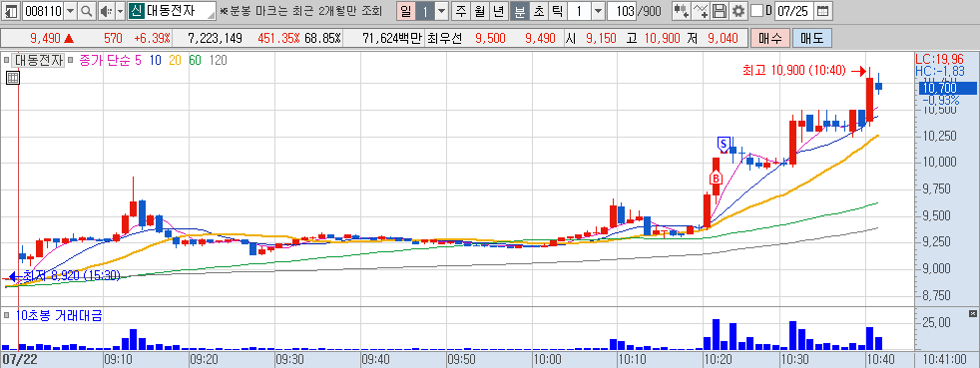
Task: Open chart settings with gear icon
Action: coord(738,11)
